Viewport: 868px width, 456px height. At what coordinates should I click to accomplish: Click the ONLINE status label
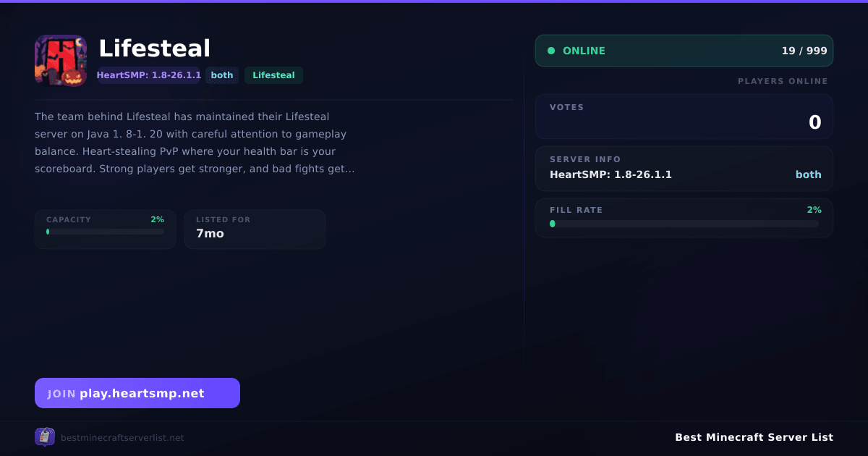click(x=584, y=51)
